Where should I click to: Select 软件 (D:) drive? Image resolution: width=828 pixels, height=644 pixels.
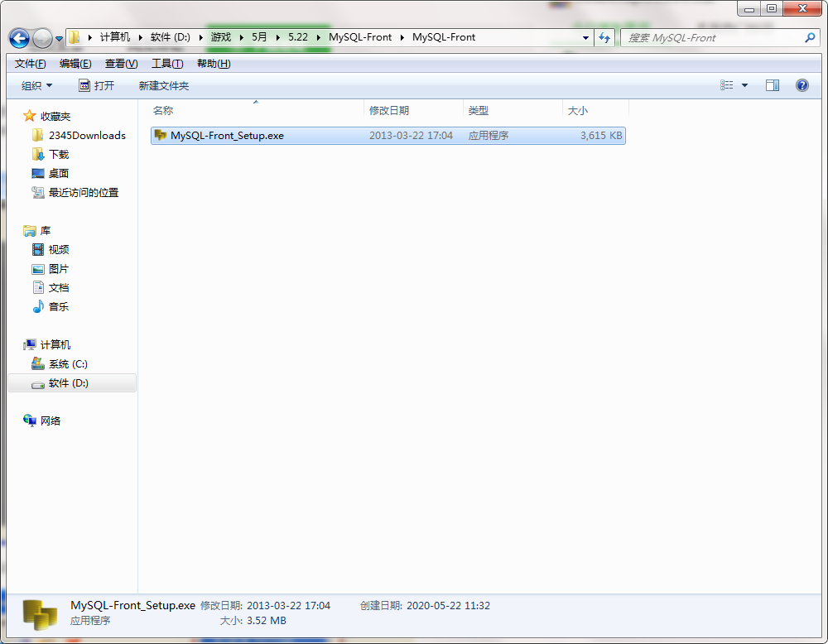tap(72, 382)
